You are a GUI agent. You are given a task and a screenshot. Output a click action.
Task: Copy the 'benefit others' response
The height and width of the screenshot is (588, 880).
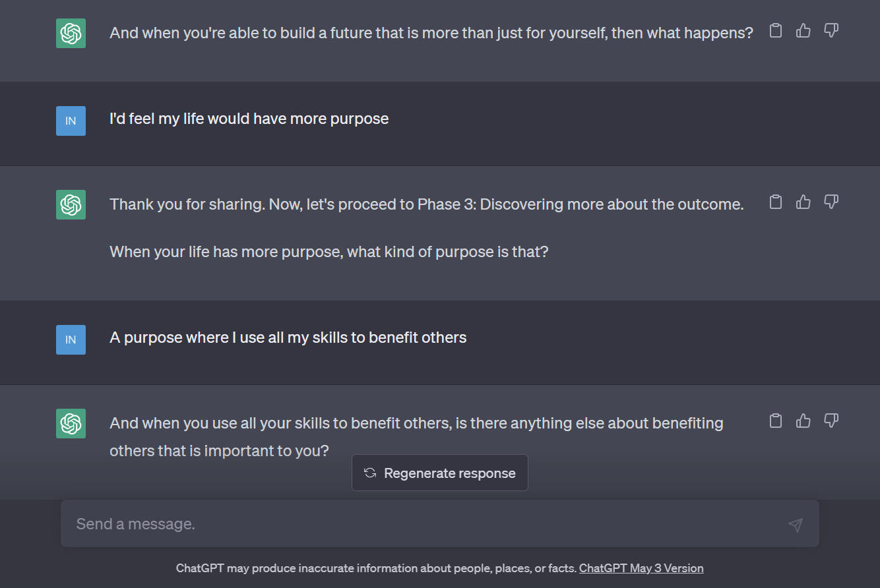coord(776,421)
